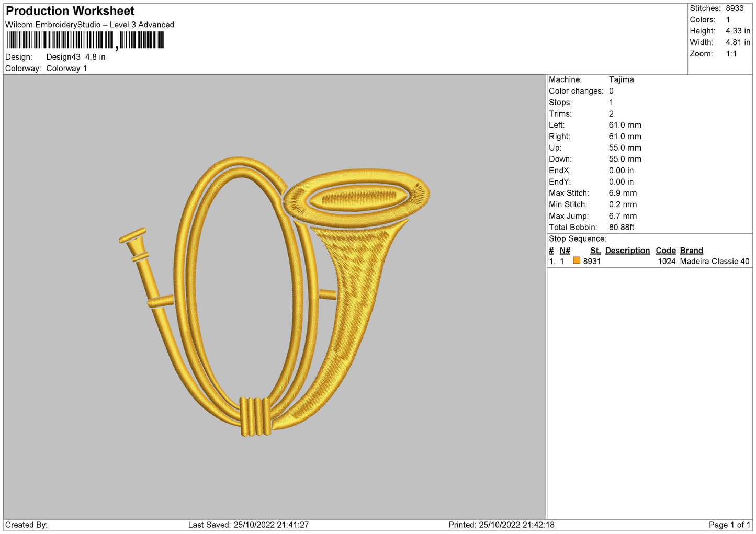Click the Min Stitch value '0.2 mm'
Screen dimensions: 756x534
623,204
